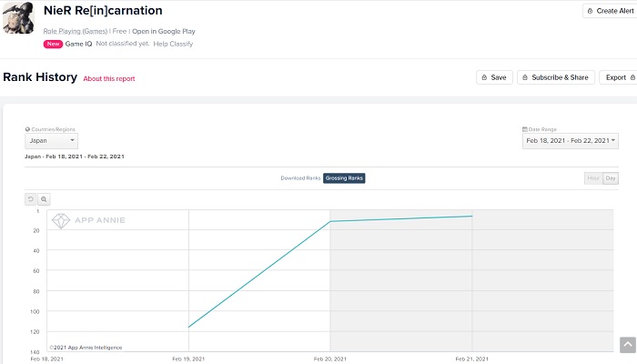Open the Japan countries dropdown
This screenshot has height=364, width=637.
click(51, 141)
